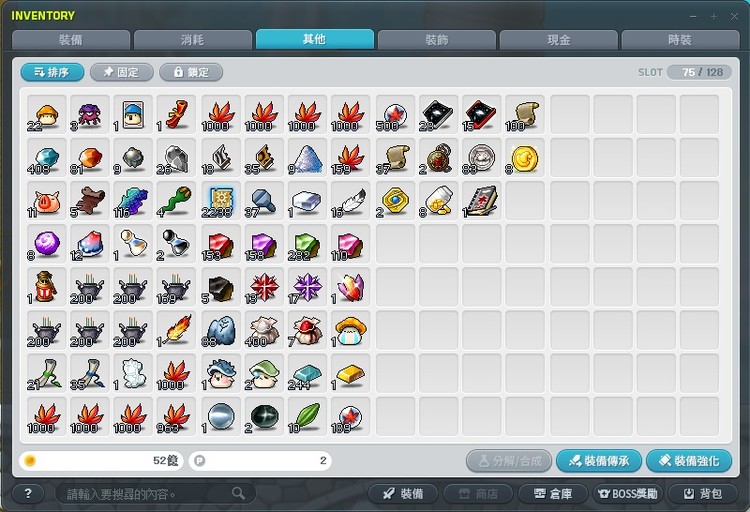Viewport: 750px width, 512px height.
Task: Select the orange mushroom cap item with quantity 22
Action: pyautogui.click(x=46, y=115)
